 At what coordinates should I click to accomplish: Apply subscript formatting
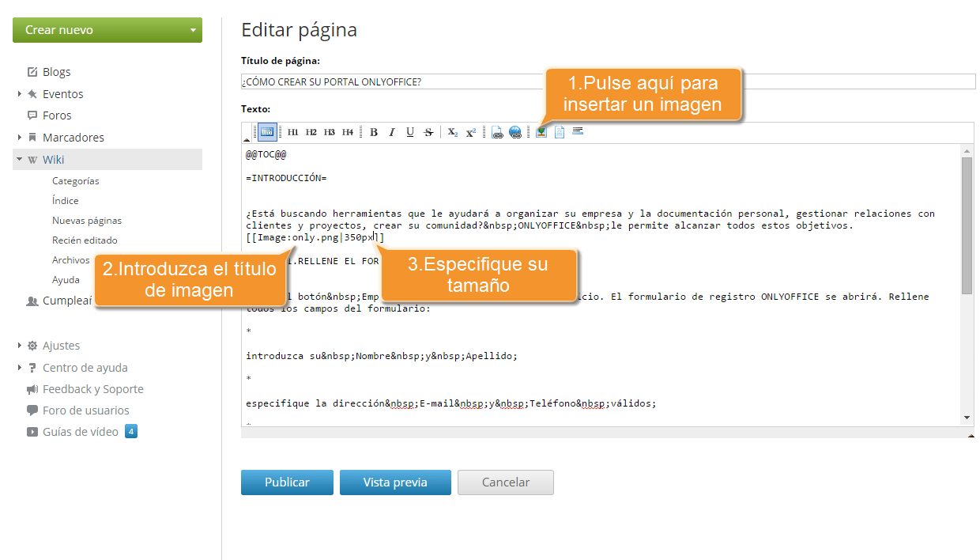tap(453, 133)
